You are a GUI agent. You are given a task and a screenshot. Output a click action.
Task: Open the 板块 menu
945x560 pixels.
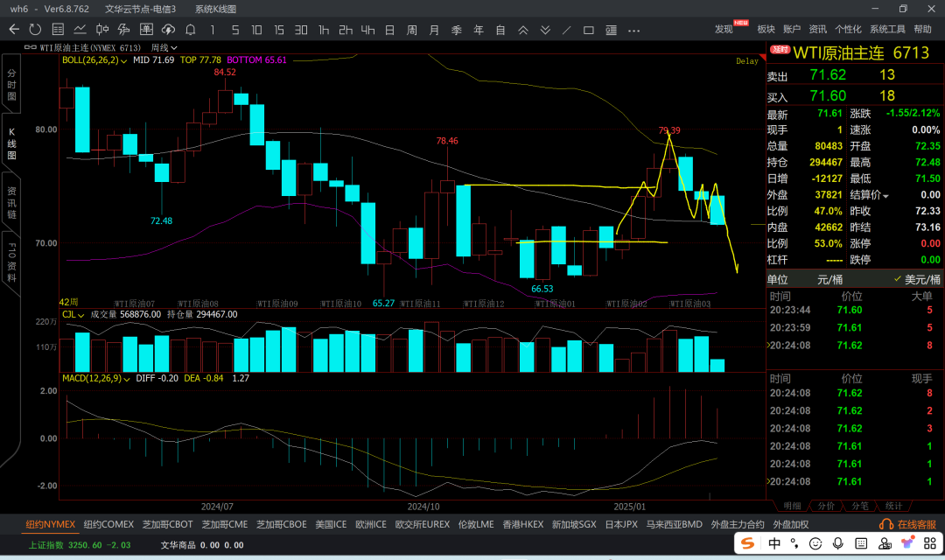[x=766, y=29]
